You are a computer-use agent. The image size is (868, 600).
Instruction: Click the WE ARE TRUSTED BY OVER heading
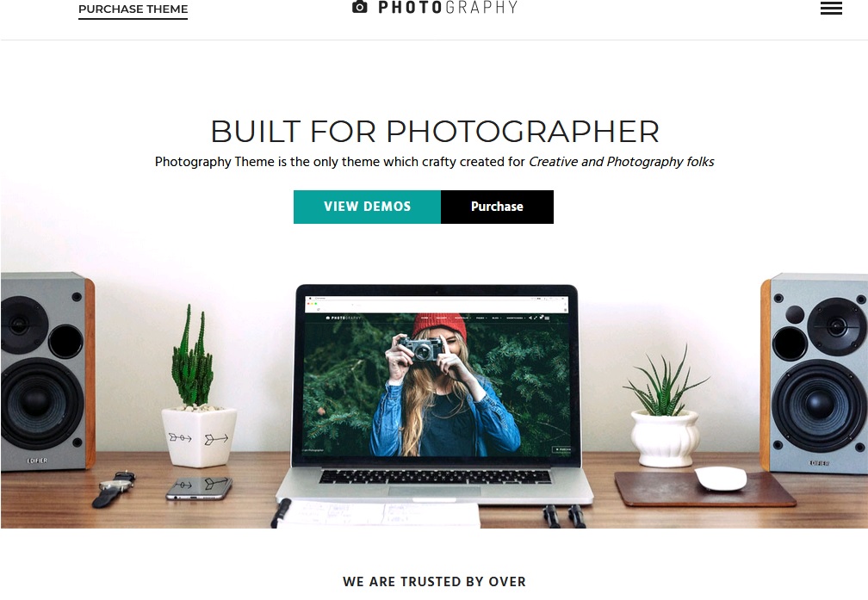click(435, 582)
